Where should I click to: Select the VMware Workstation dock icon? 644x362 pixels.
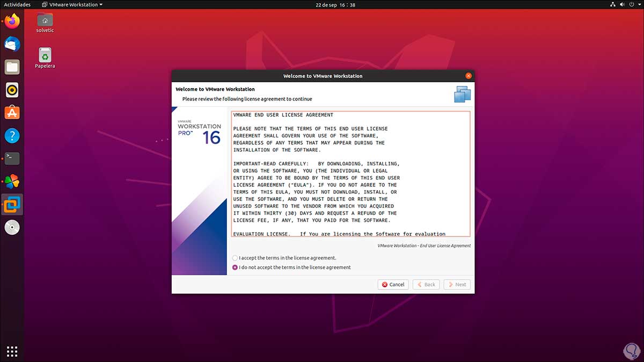[12, 204]
